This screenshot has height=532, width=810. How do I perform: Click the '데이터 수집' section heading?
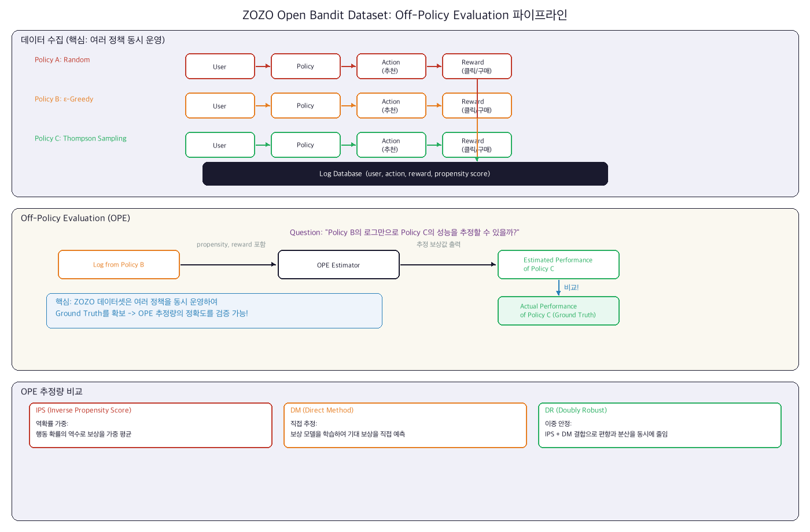pos(93,40)
